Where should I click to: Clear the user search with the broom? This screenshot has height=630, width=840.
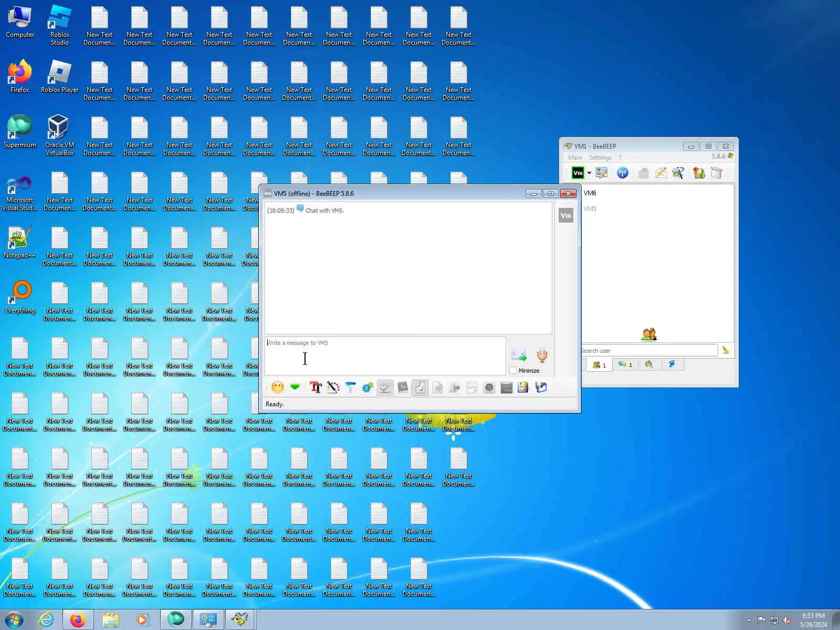726,350
